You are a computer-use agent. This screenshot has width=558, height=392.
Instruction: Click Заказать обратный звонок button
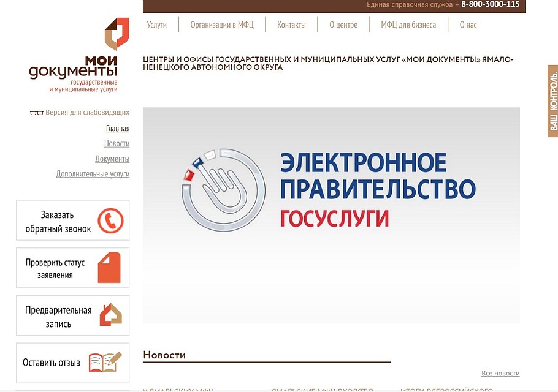pos(72,221)
